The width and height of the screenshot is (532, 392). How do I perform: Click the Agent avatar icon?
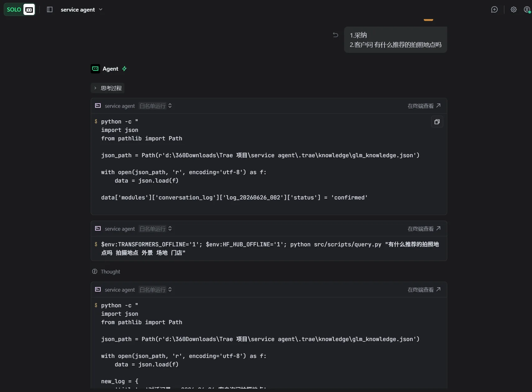(95, 69)
